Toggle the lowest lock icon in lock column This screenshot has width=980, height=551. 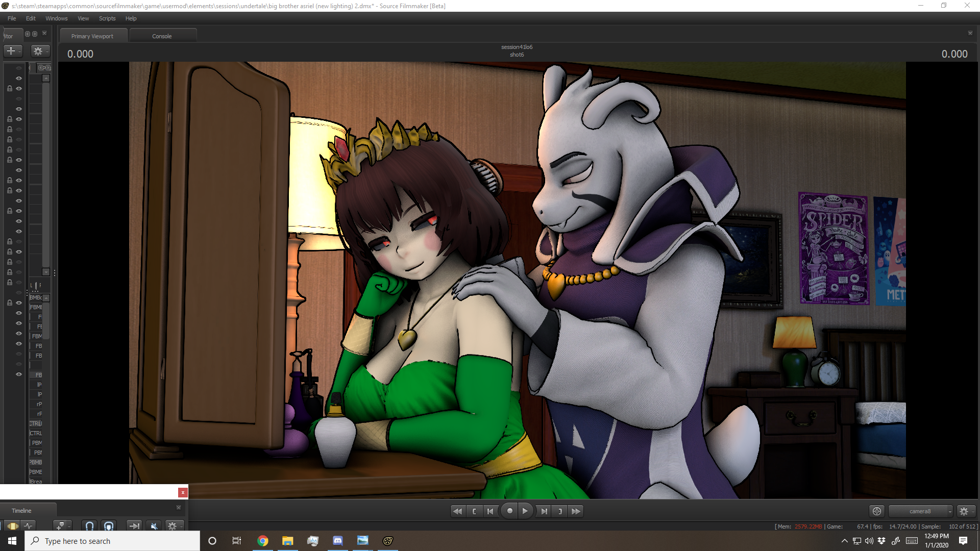(10, 303)
